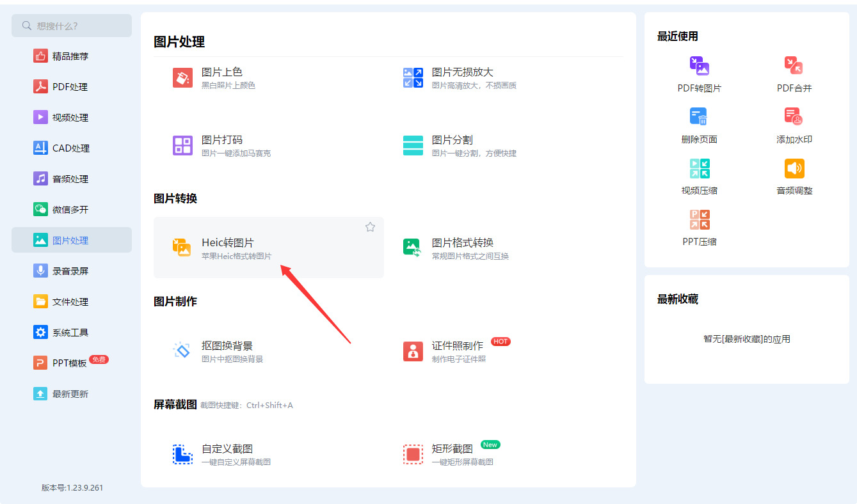Open recently used PPT压缩 icon
Viewport: 857px width, 504px height.
click(x=700, y=219)
